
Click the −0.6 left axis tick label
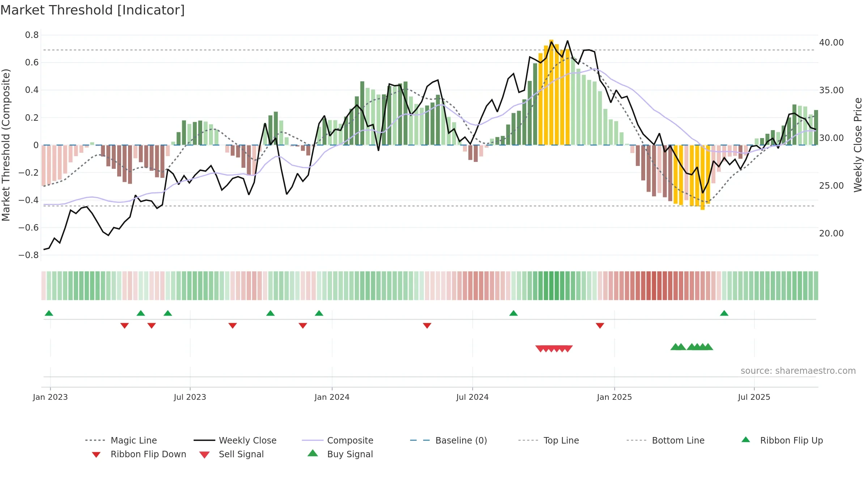[29, 227]
